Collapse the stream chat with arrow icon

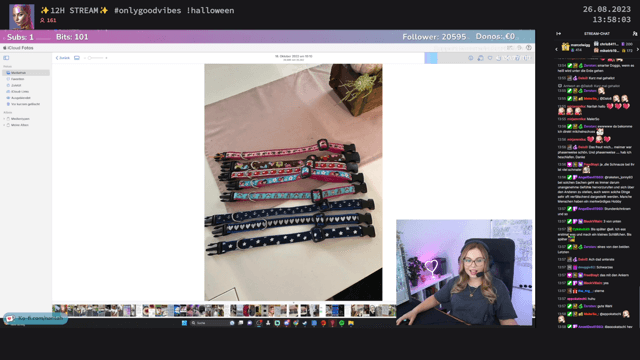point(558,33)
